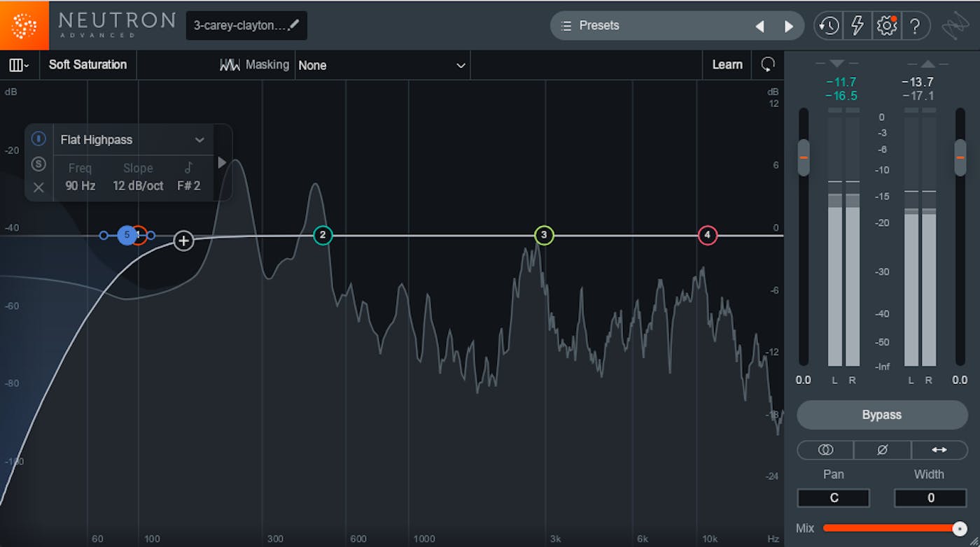Click the iZotope logo at top right
The height and width of the screenshot is (547, 980).
click(955, 26)
